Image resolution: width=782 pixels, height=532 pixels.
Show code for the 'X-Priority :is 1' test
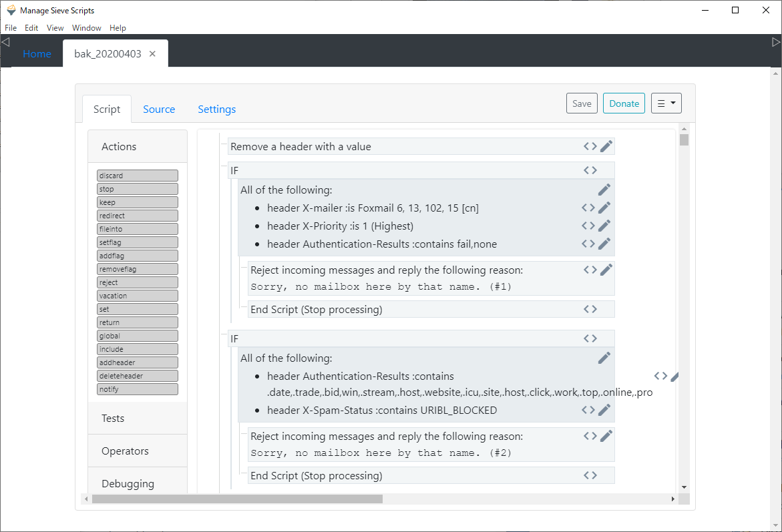(587, 225)
